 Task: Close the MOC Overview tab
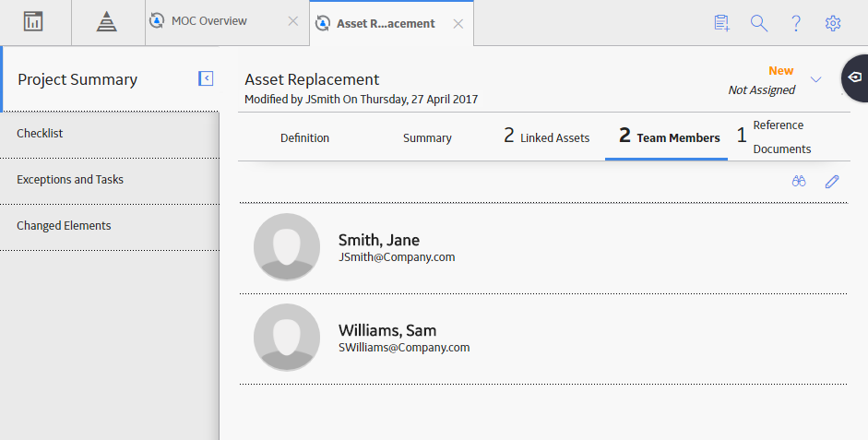(x=292, y=21)
